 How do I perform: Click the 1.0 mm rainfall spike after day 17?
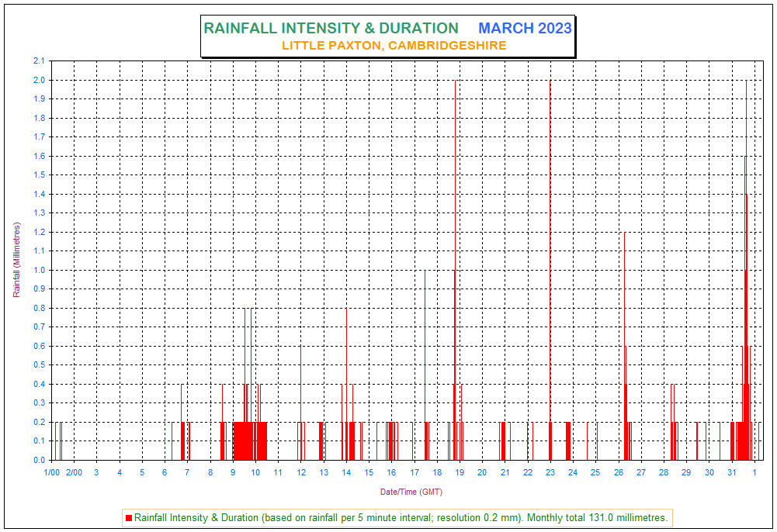point(425,365)
